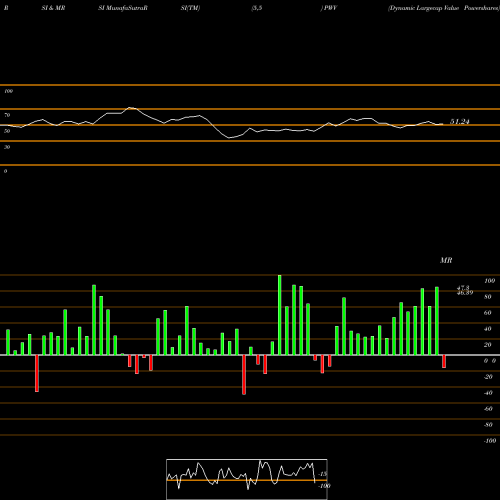Click the '(5,5' parameter text in header
This screenshot has height=500, width=500.
(x=257, y=8)
